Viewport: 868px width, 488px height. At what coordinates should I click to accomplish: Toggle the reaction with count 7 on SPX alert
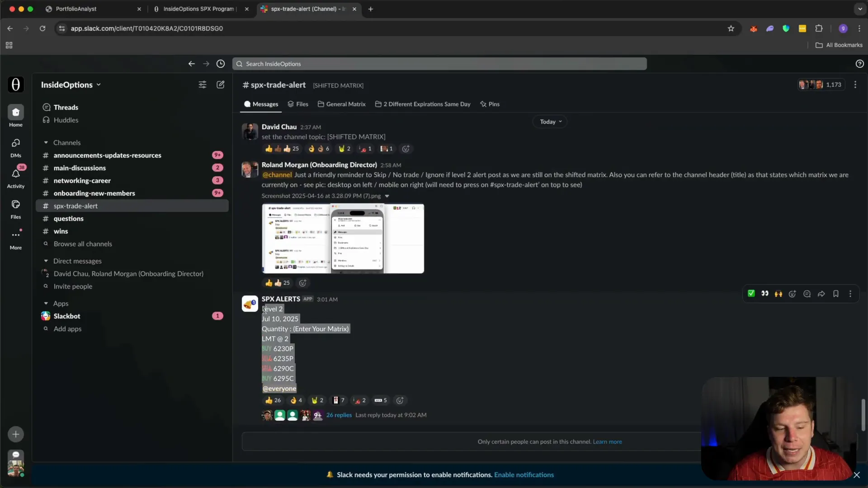pyautogui.click(x=339, y=400)
